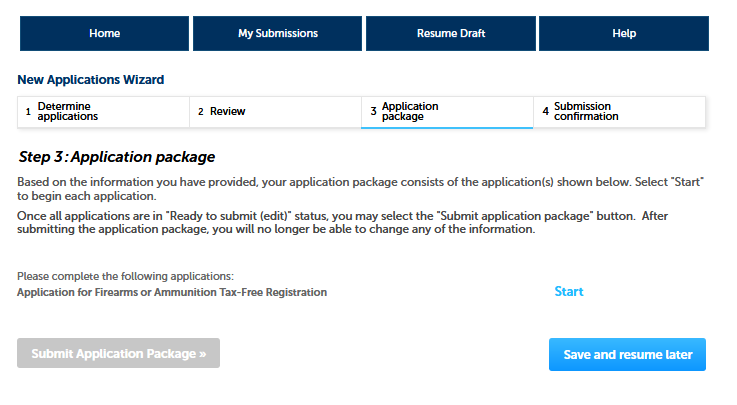Image resolution: width=737 pixels, height=405 pixels.
Task: Click Start link for Firearms application
Action: [x=568, y=292]
